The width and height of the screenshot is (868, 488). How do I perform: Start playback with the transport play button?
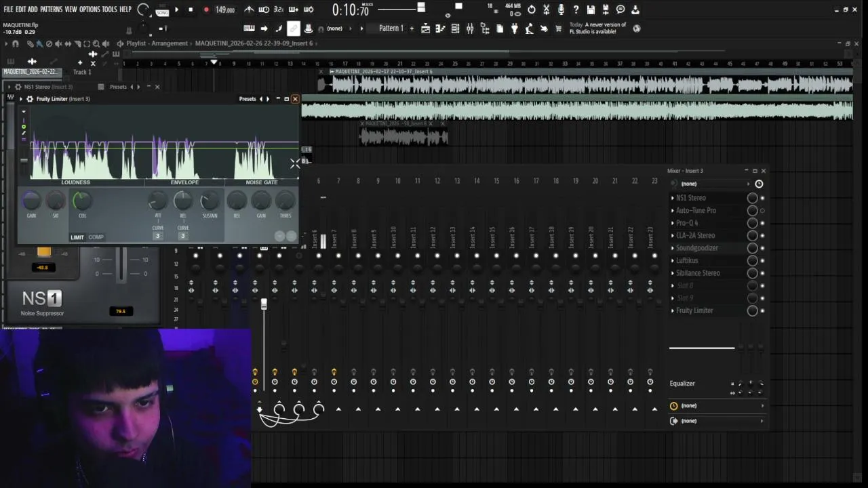click(x=176, y=9)
